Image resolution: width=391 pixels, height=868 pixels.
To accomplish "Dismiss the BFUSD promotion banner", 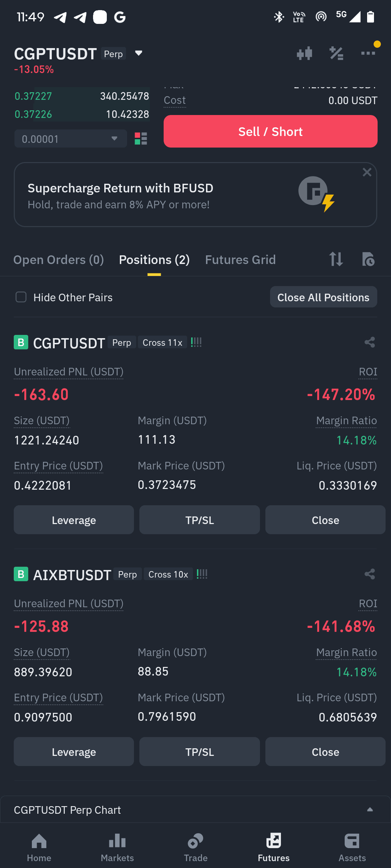I will pyautogui.click(x=367, y=172).
